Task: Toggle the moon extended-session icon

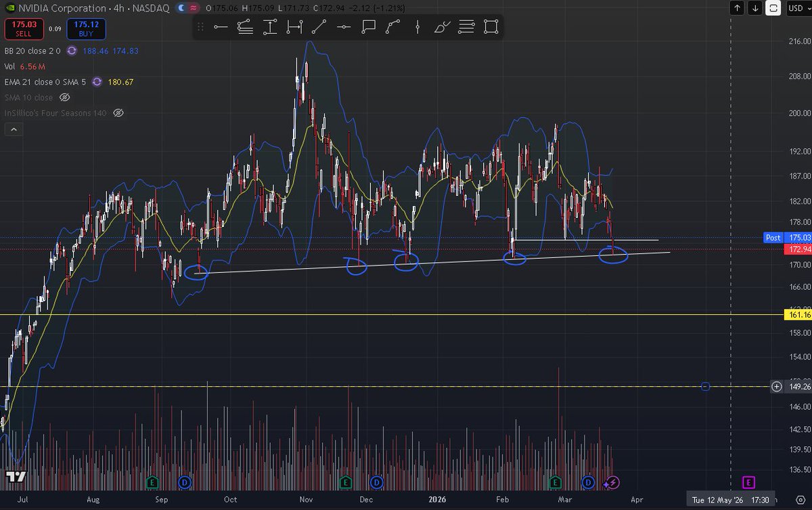Action: coord(181,9)
